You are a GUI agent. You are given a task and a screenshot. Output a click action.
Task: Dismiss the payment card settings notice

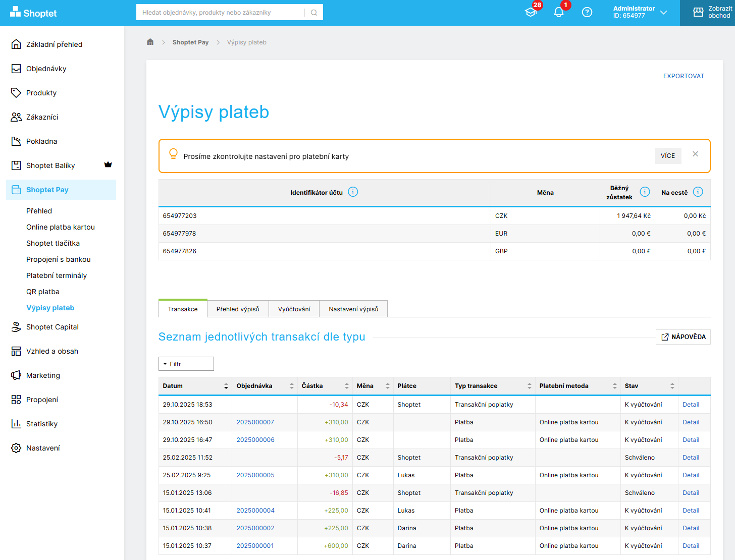[x=695, y=154]
